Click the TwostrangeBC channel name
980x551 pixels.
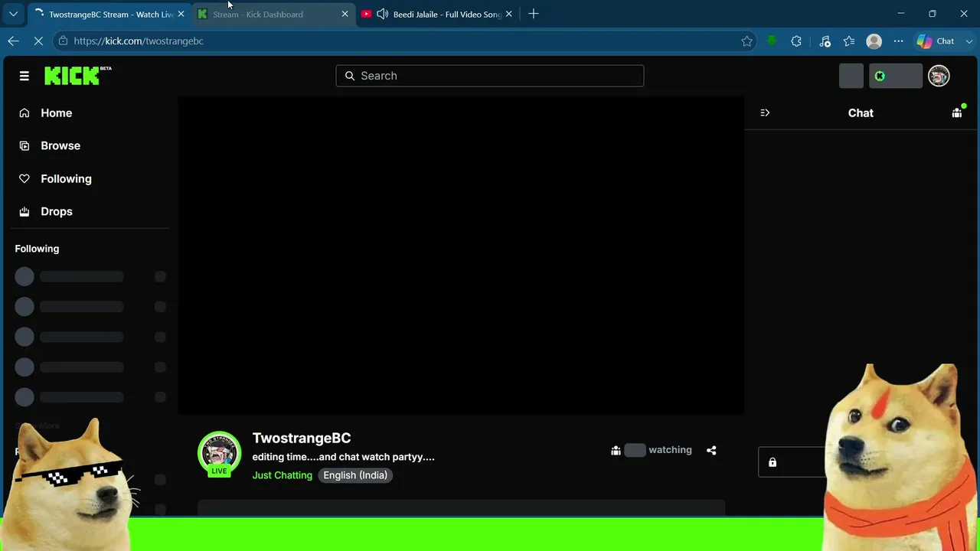pos(302,438)
